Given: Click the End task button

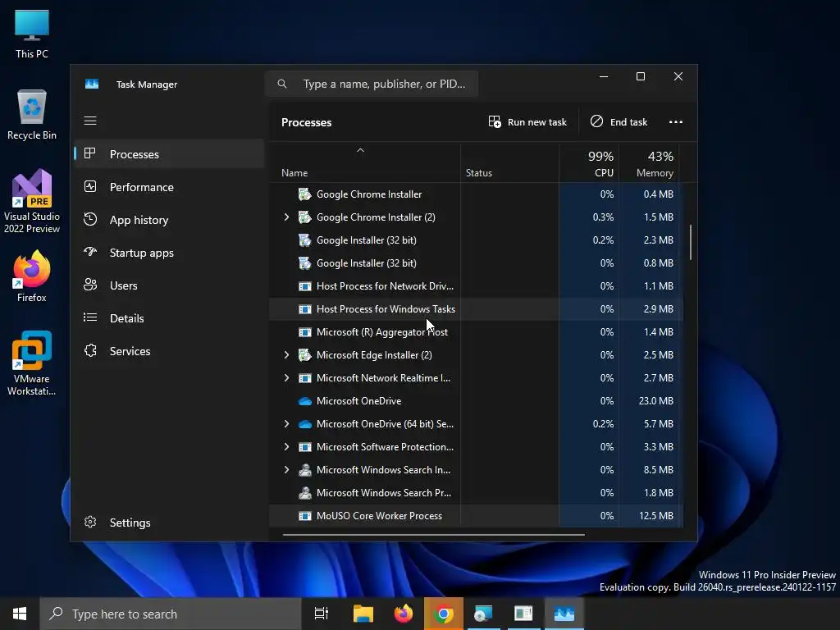Looking at the screenshot, I should coord(619,122).
